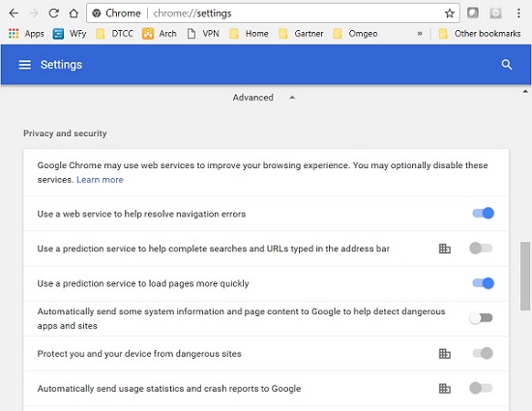Click the Chrome site info icon in address bar

pyautogui.click(x=97, y=14)
